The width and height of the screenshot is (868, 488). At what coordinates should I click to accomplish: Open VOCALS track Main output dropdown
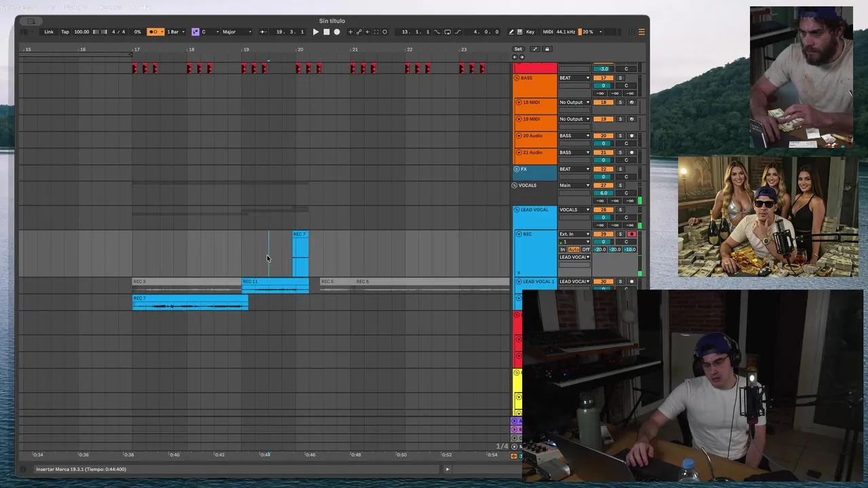pos(574,185)
